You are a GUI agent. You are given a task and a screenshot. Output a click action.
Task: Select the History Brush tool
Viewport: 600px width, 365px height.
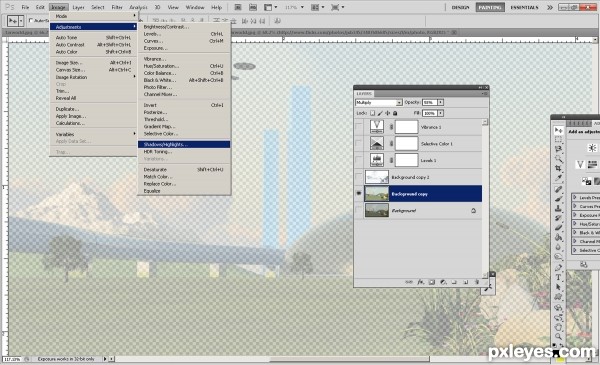(558, 218)
